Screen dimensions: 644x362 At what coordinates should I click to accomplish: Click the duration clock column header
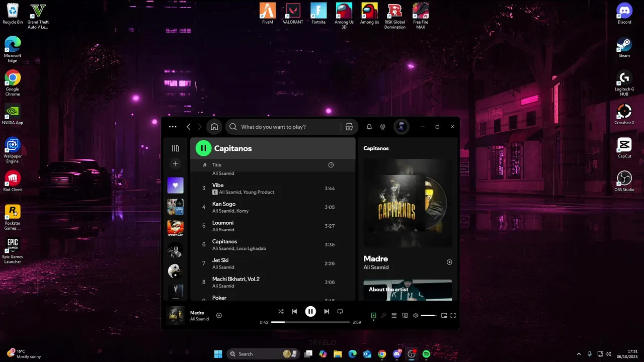click(331, 165)
